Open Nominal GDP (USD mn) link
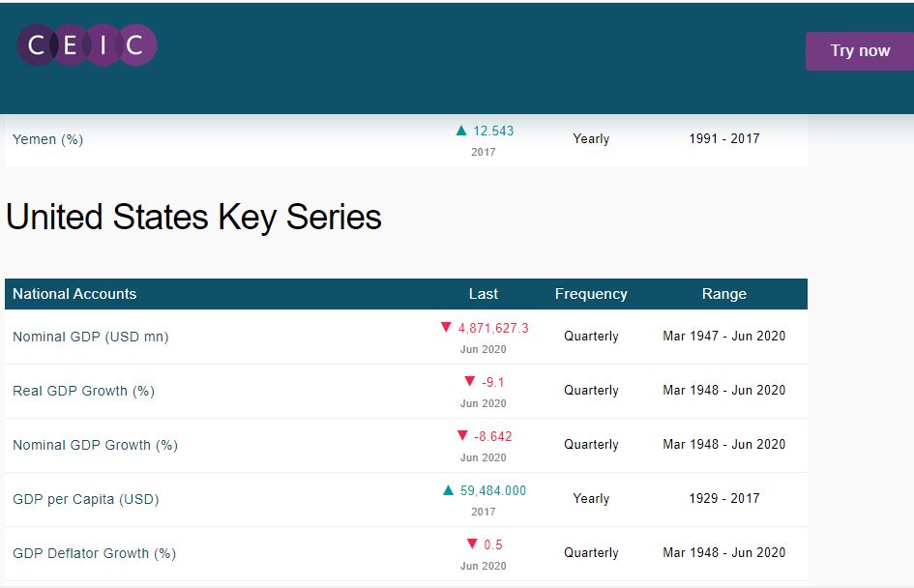 pos(90,337)
